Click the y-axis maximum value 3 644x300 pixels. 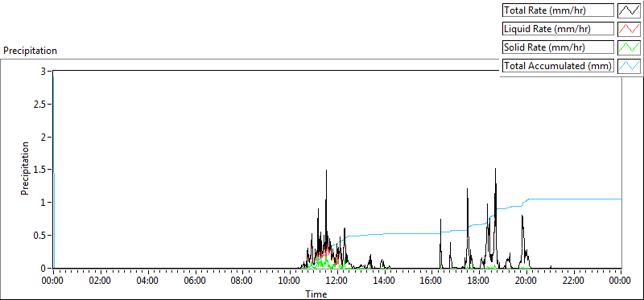pos(43,71)
